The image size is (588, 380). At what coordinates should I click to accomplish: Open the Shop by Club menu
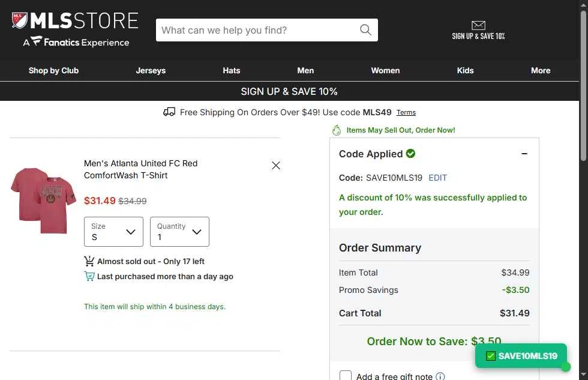coord(53,70)
